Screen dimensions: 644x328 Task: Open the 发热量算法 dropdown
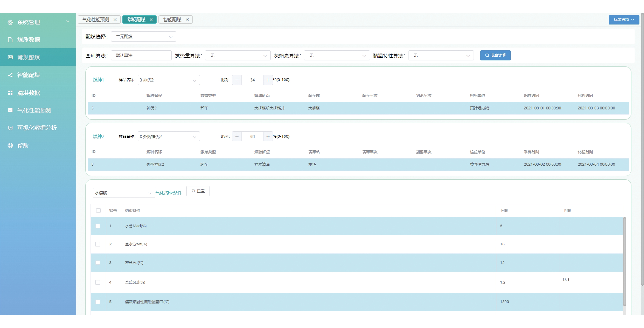(238, 56)
